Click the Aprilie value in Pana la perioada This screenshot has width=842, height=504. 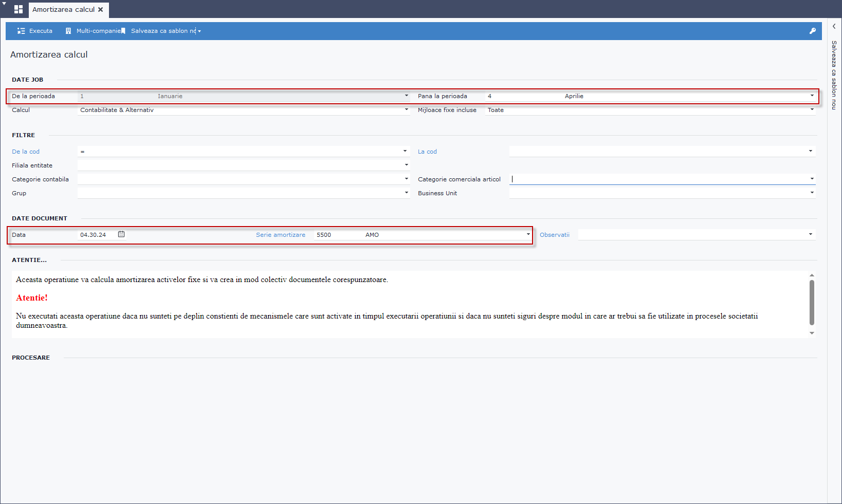point(574,96)
